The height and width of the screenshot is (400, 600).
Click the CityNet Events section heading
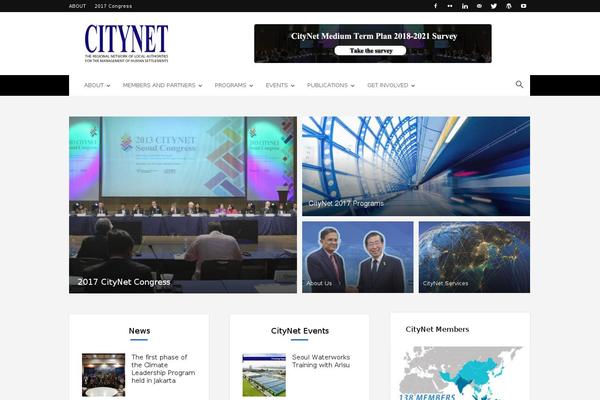300,331
